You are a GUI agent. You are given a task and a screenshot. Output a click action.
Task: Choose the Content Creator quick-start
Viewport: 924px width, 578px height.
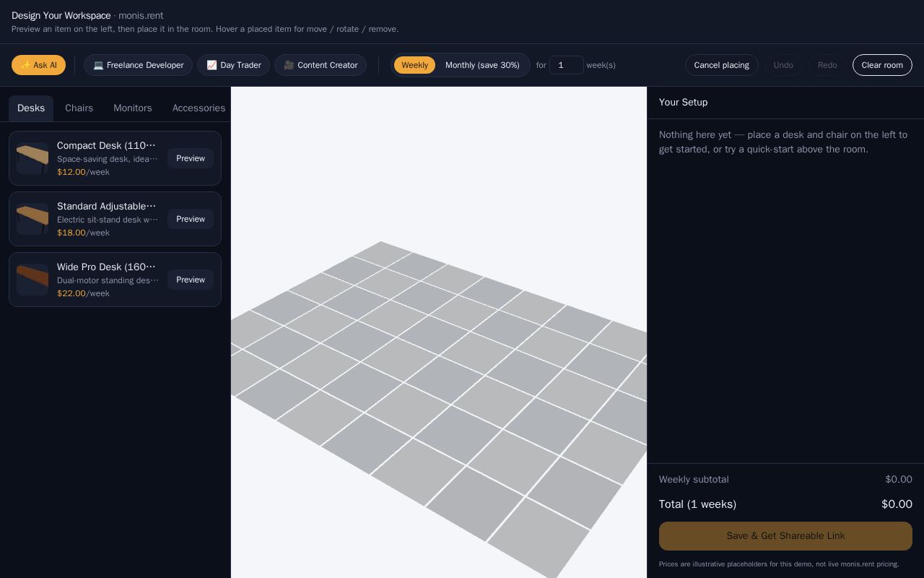pyautogui.click(x=321, y=65)
